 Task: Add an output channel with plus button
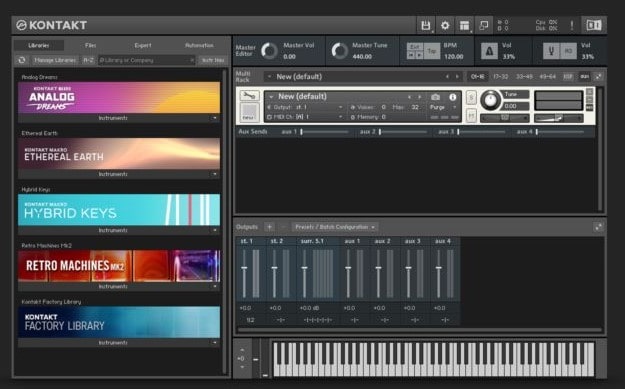click(269, 227)
